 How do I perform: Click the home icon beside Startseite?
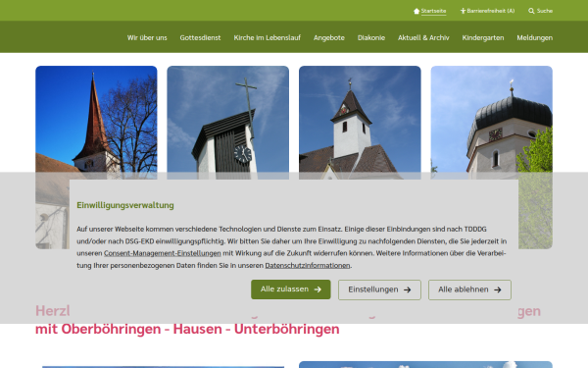tap(416, 11)
